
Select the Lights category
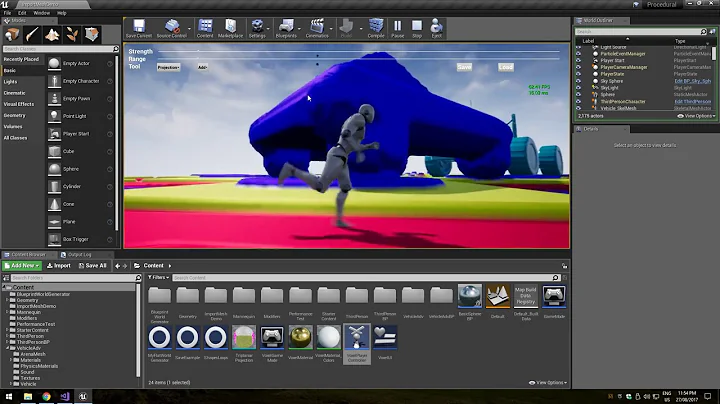click(x=11, y=82)
